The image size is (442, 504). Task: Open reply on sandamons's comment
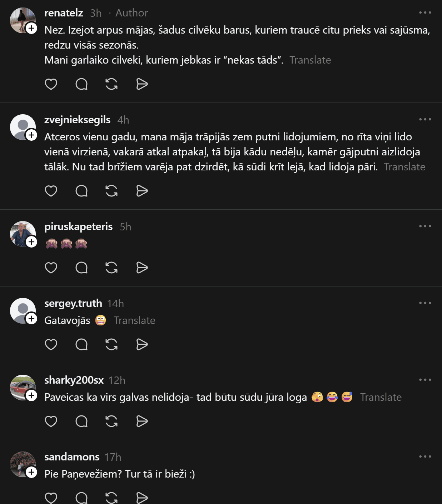click(81, 498)
